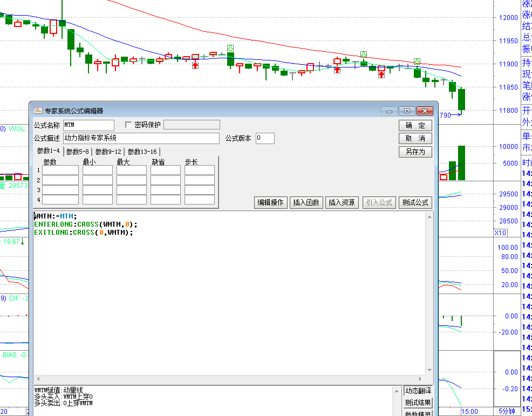The height and width of the screenshot is (416, 532).
Task: Switch to 动态翻译 output view
Action: pyautogui.click(x=418, y=391)
